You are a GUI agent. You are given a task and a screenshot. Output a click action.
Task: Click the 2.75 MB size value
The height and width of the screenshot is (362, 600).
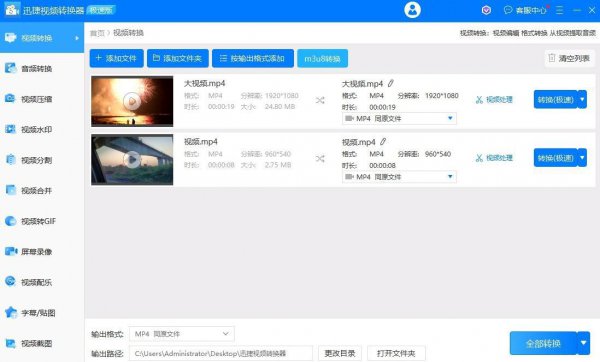(x=278, y=165)
